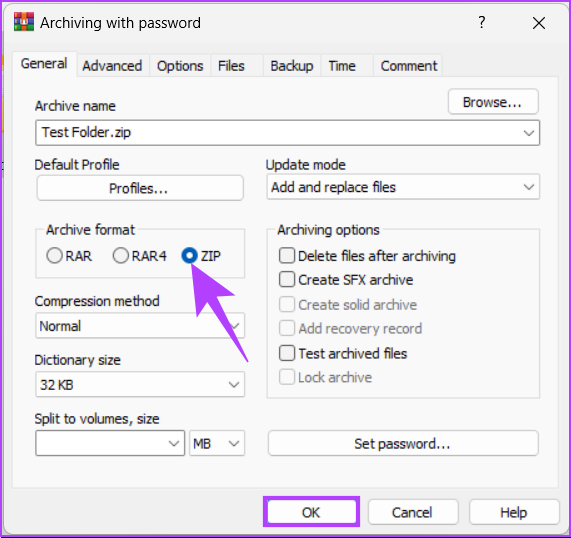Enable Delete files after archiving
The width and height of the screenshot is (571, 538).
point(287,255)
